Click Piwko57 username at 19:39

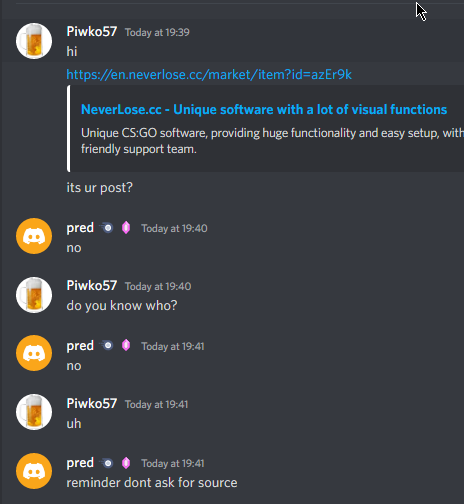[x=92, y=32]
